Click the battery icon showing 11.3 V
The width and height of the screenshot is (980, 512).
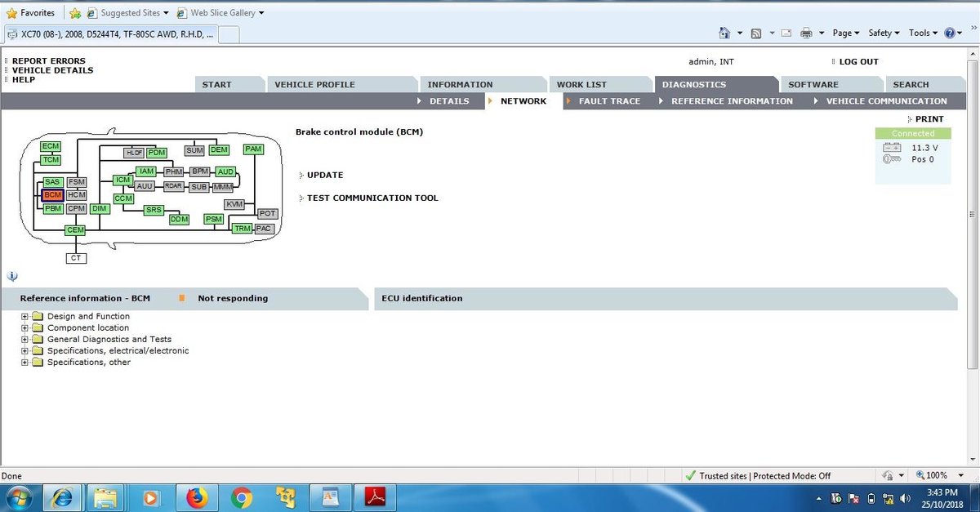pyautogui.click(x=893, y=148)
